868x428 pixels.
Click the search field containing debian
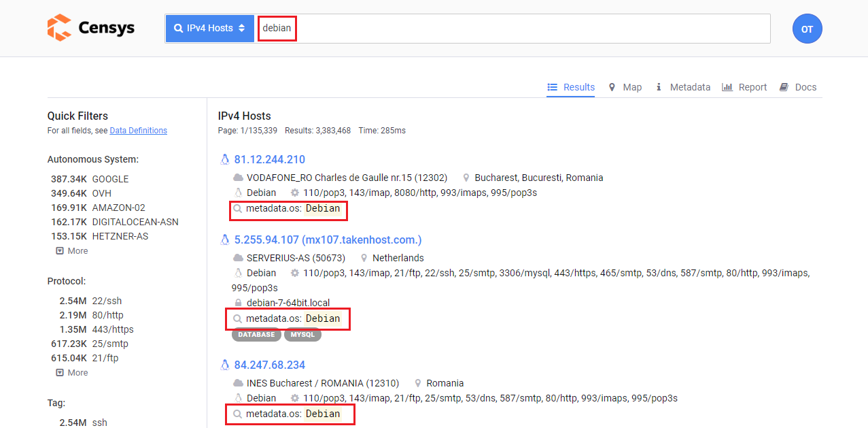pos(514,29)
